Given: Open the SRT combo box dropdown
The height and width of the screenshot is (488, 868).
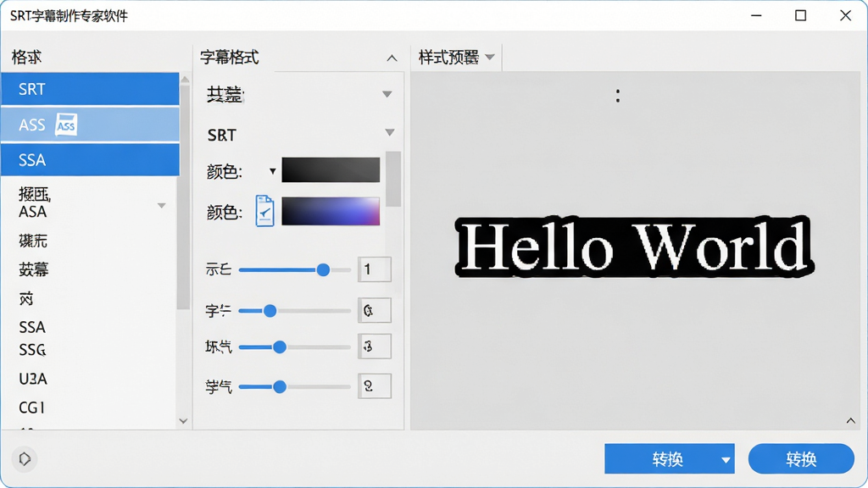Looking at the screenshot, I should point(390,132).
